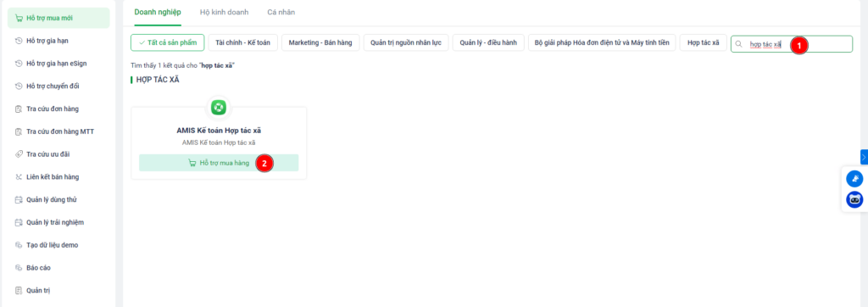Click the search magnifier icon

(738, 43)
